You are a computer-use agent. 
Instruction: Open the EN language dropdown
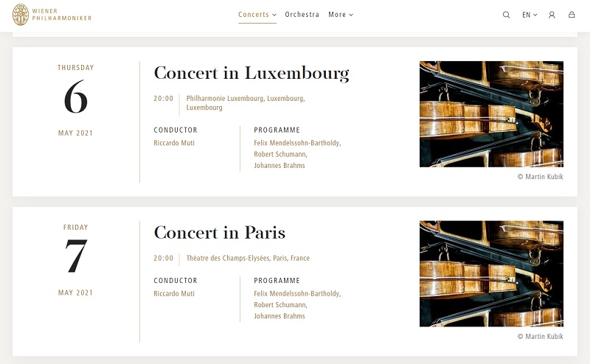[x=530, y=15]
